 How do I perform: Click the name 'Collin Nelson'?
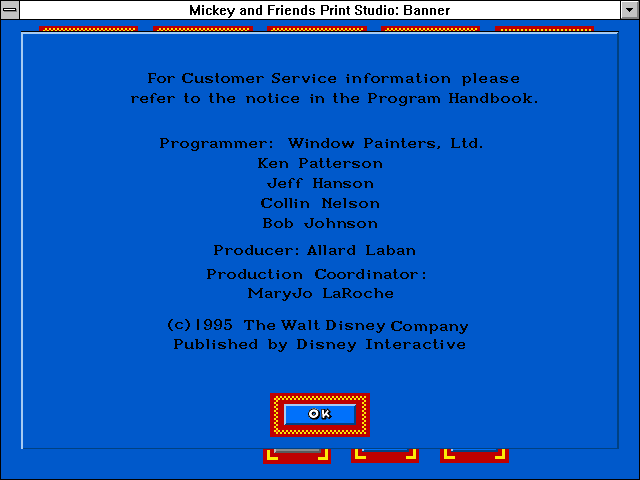click(320, 203)
